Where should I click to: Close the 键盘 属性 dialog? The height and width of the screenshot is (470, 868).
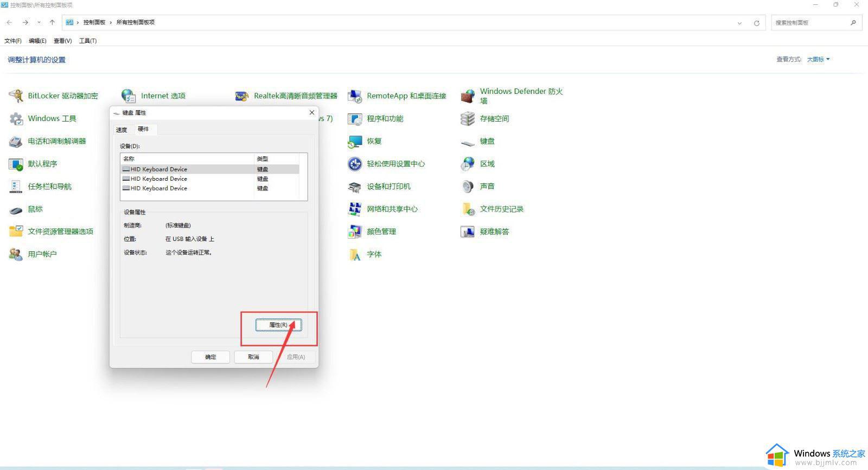(x=311, y=112)
